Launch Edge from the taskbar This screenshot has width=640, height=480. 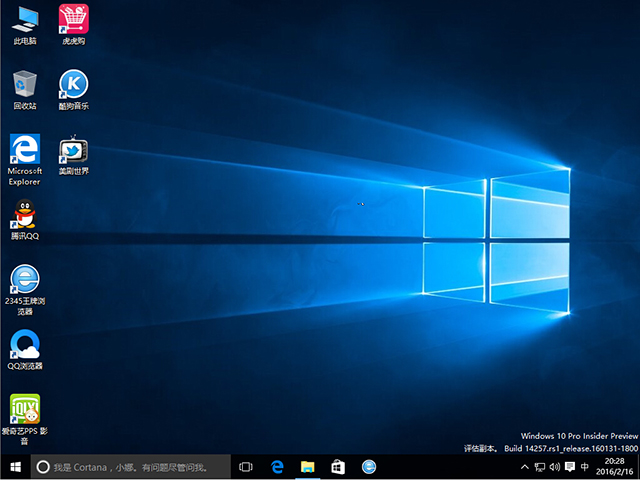coord(277,467)
